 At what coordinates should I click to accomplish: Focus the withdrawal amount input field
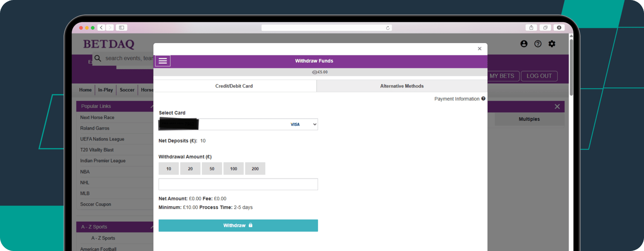238,184
